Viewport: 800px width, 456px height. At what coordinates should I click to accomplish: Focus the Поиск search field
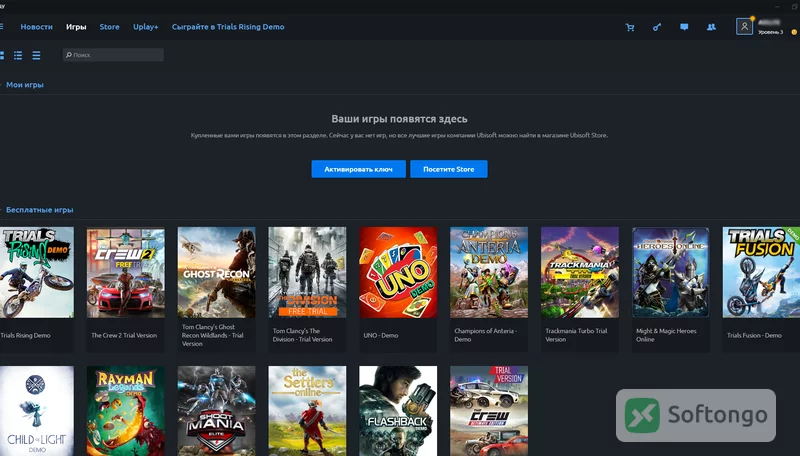(x=113, y=55)
